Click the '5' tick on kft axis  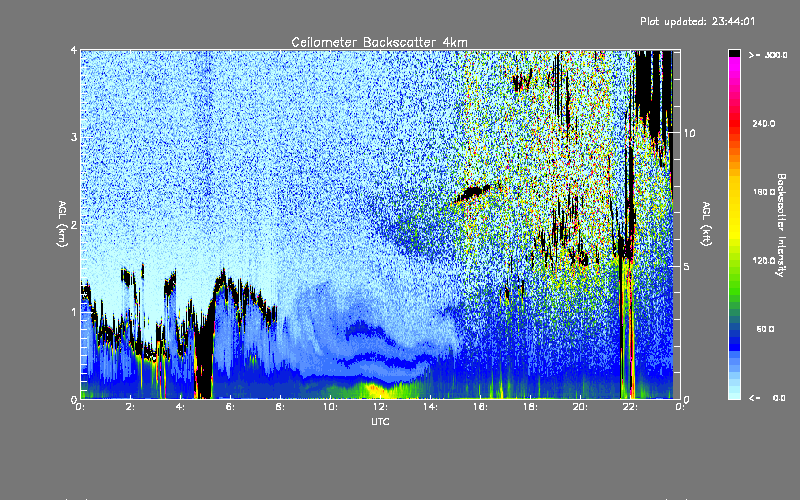pos(687,266)
